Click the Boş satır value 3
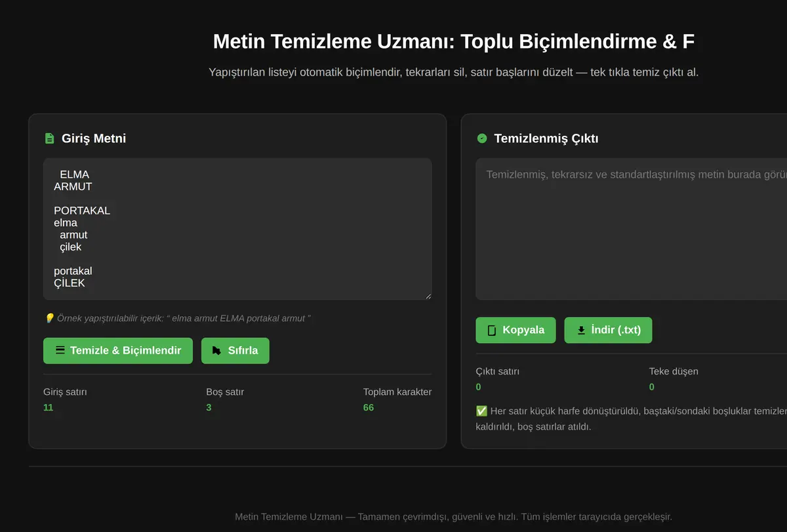The image size is (787, 532). tap(209, 407)
